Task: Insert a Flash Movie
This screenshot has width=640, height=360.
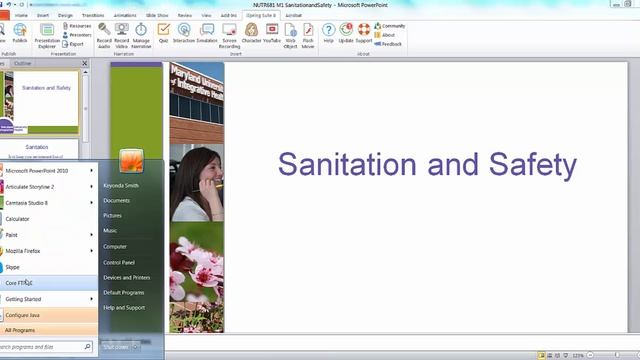Action: (x=308, y=36)
